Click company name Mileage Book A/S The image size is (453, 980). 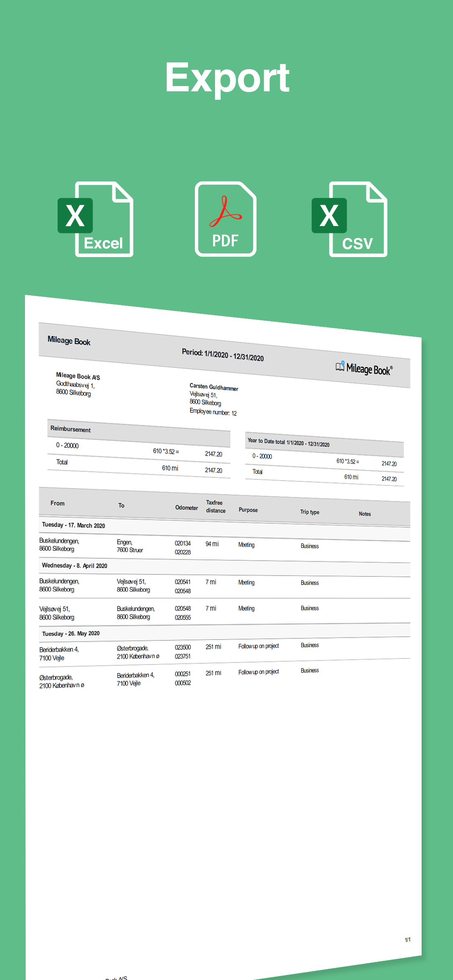pos(78,376)
